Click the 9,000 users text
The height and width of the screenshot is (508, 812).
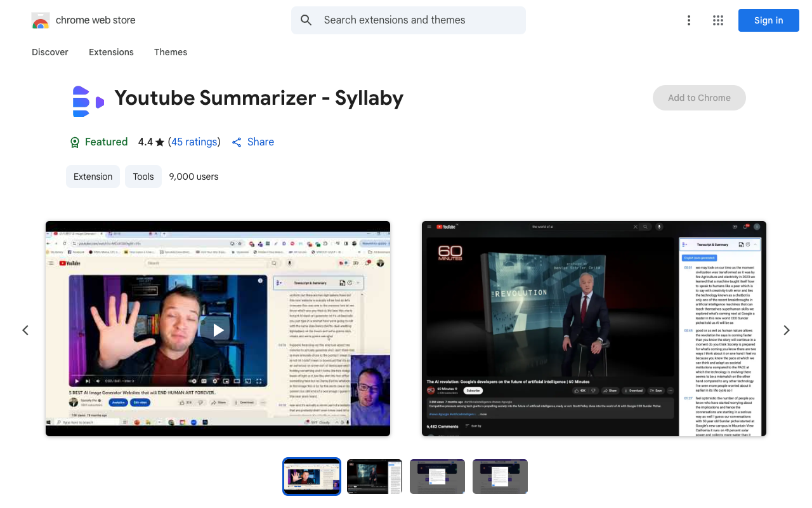[x=193, y=177]
